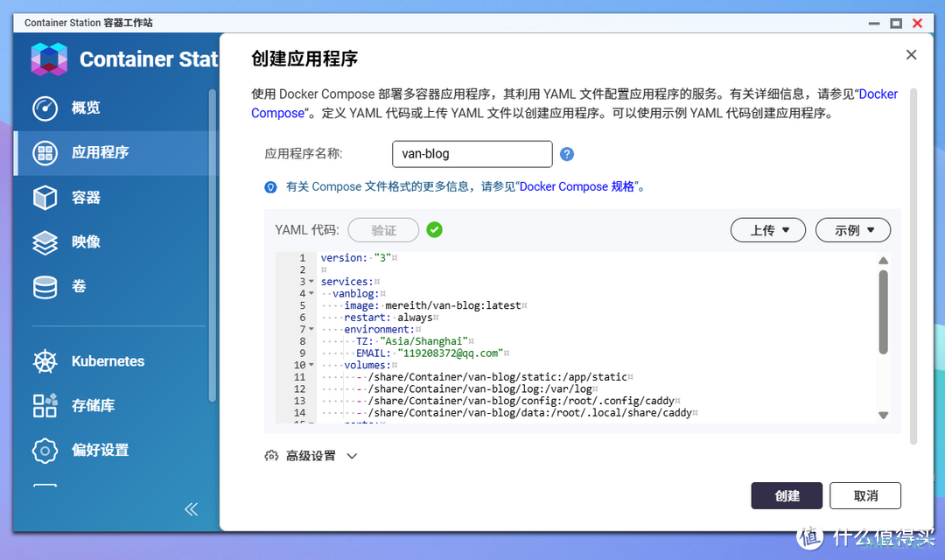Open the 示例 example dropdown
The width and height of the screenshot is (945, 560).
tap(853, 230)
